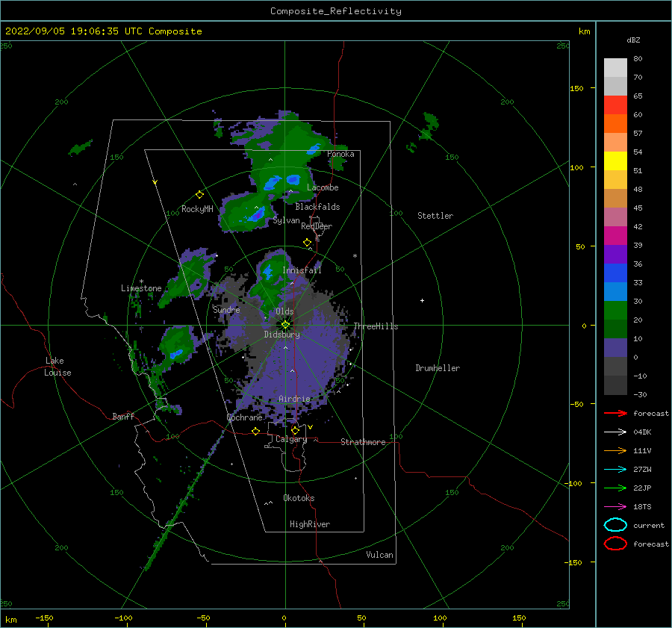Click the Innisfail label
672x628 pixels.
point(302,270)
